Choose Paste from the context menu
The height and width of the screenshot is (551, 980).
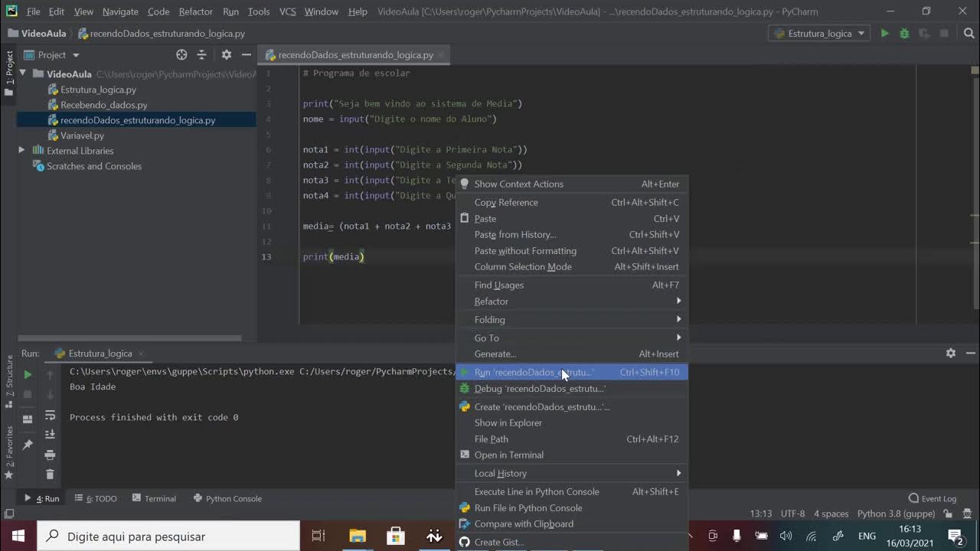click(x=572, y=219)
